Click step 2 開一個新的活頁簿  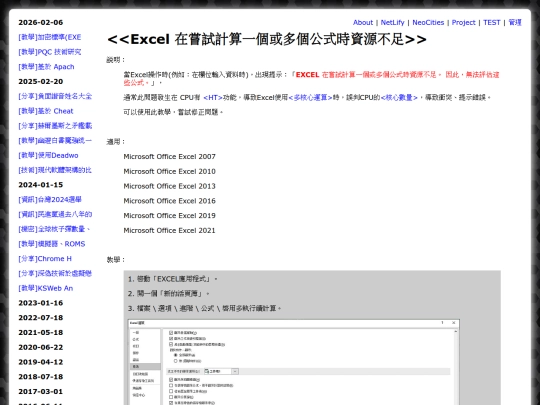click(169, 294)
